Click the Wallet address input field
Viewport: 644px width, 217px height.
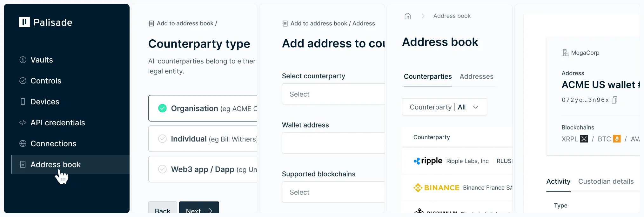coord(333,143)
